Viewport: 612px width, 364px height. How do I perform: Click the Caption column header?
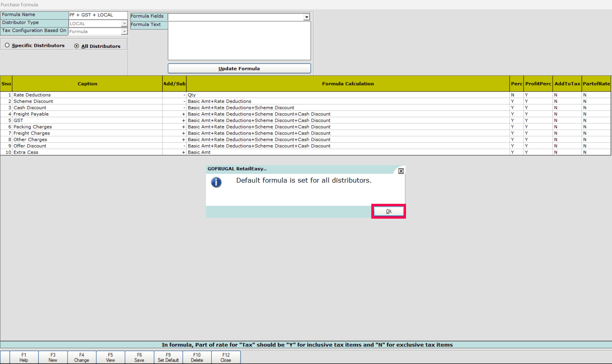[87, 84]
